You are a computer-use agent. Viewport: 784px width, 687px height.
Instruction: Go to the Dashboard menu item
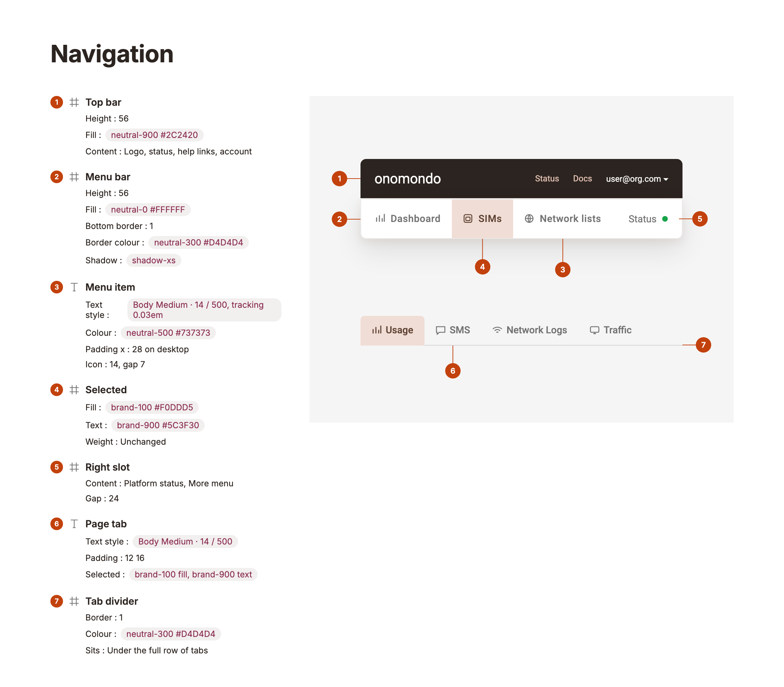408,218
